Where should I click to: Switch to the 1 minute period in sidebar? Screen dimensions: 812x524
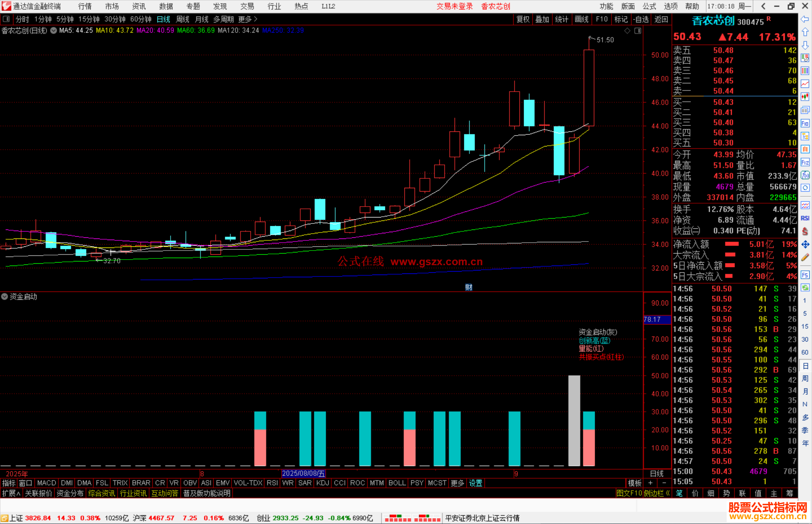[x=804, y=301]
